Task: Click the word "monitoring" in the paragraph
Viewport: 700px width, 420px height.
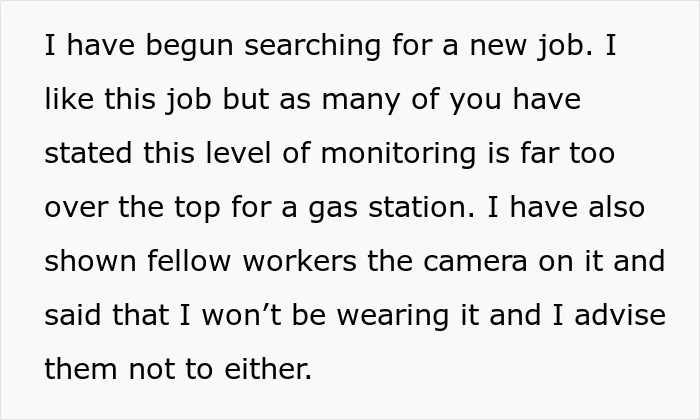Action: (398, 154)
